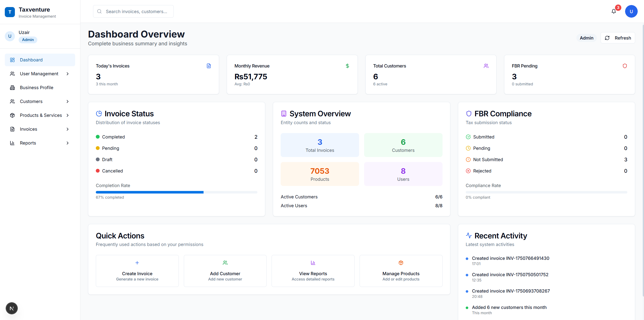Expand the Reports section in the sidebar

pyautogui.click(x=68, y=143)
